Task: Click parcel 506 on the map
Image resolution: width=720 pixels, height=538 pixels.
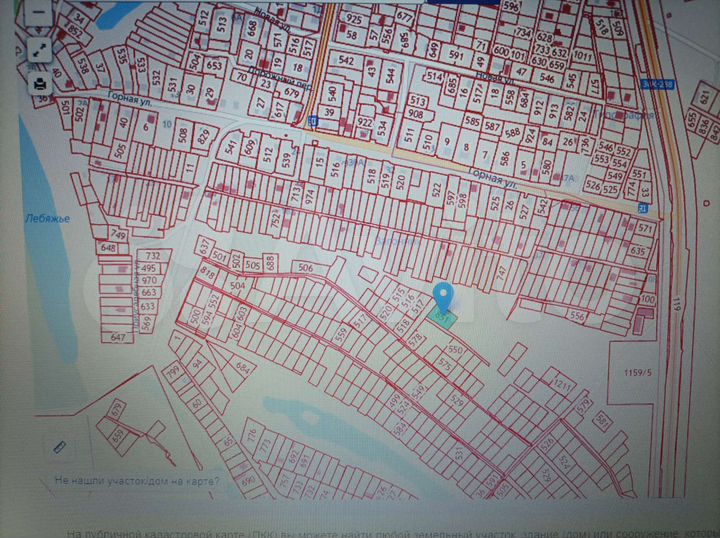Action: point(306,268)
